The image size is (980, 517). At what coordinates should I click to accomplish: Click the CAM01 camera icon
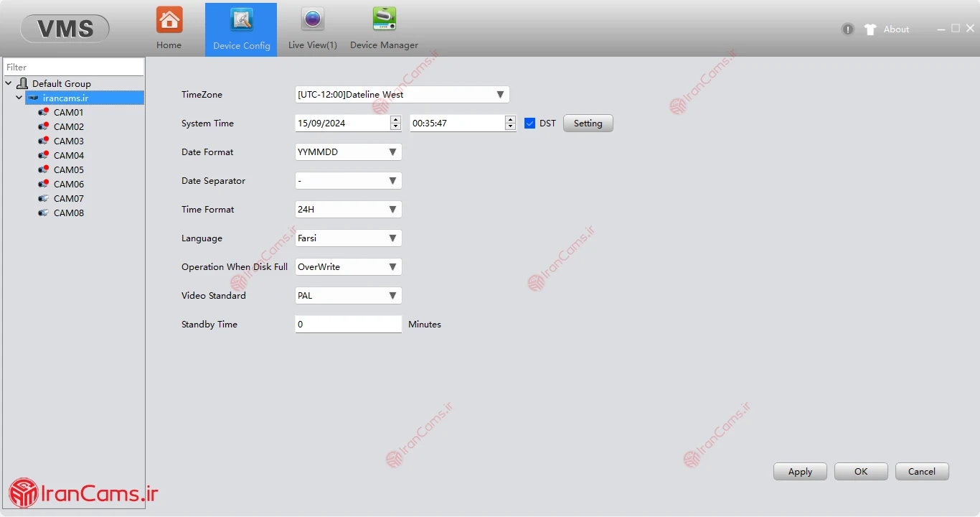(x=44, y=112)
